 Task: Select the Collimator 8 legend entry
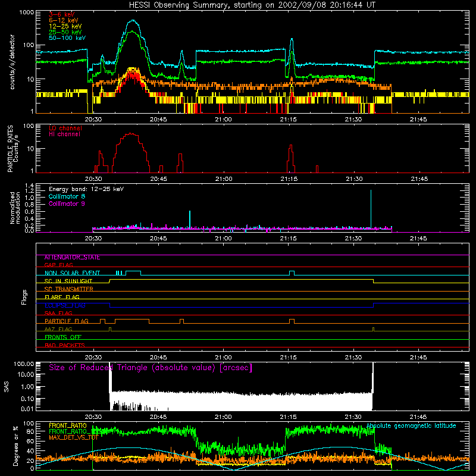[x=67, y=196]
